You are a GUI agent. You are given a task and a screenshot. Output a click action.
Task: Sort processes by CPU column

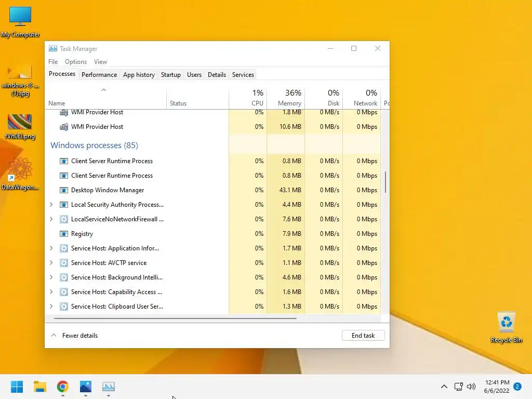click(248, 98)
